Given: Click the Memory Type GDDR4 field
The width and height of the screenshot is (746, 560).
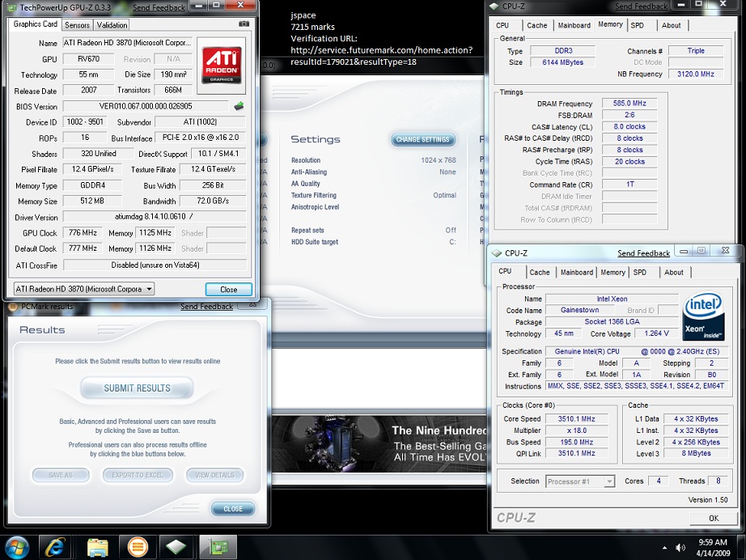Looking at the screenshot, I should [x=92, y=185].
